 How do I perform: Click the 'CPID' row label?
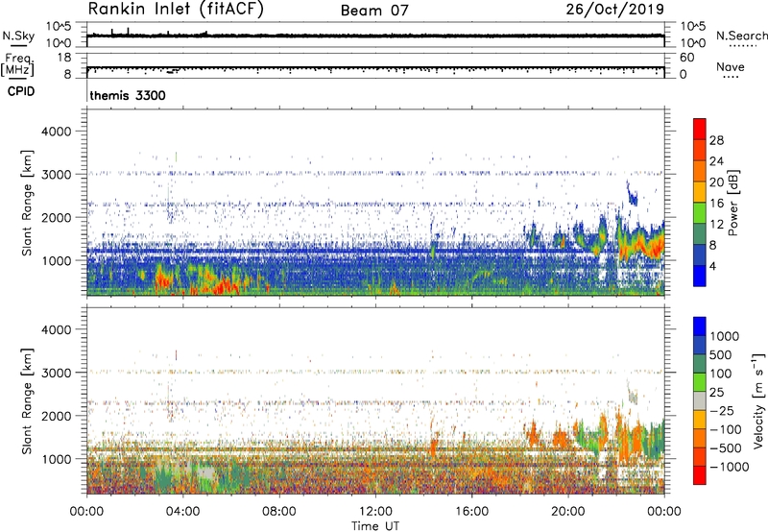pyautogui.click(x=21, y=91)
